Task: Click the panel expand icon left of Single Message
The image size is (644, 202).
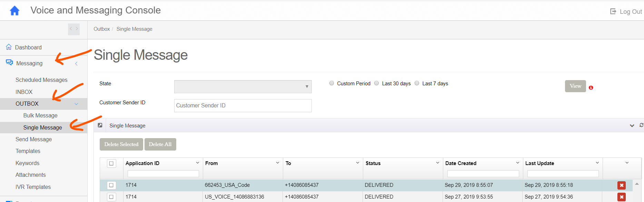Action: 100,125
